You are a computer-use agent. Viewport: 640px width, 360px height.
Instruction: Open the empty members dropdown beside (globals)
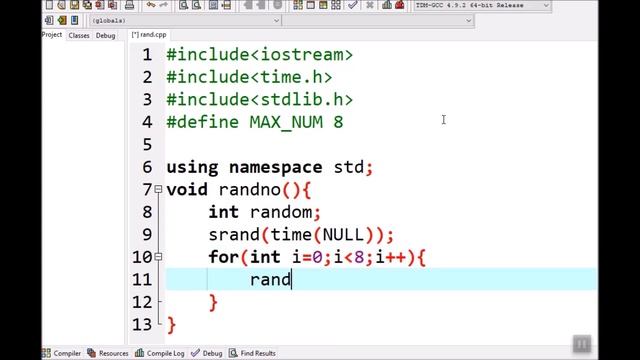(378, 20)
